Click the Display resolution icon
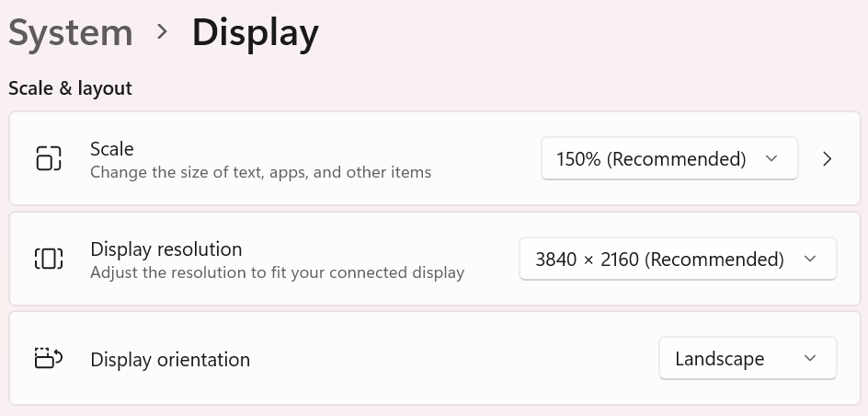Image resolution: width=868 pixels, height=416 pixels. [x=49, y=259]
